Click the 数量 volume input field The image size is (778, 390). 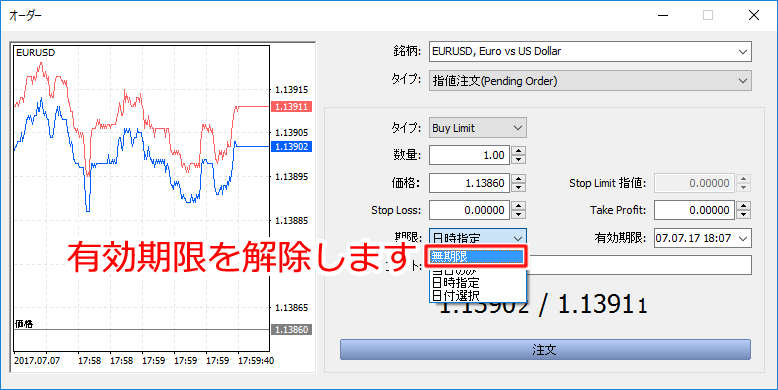[x=470, y=155]
